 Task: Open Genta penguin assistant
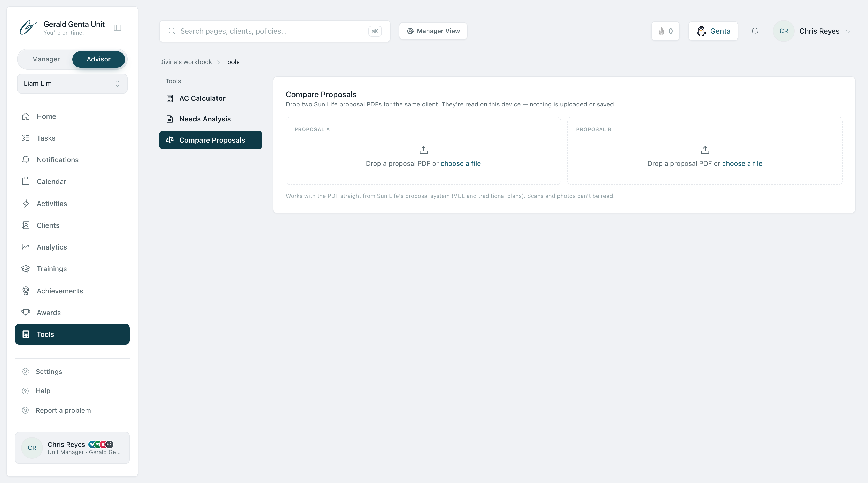click(x=713, y=31)
